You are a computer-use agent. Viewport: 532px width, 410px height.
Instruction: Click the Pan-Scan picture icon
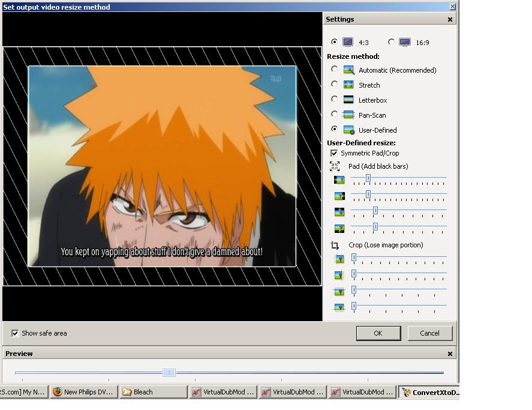point(348,115)
